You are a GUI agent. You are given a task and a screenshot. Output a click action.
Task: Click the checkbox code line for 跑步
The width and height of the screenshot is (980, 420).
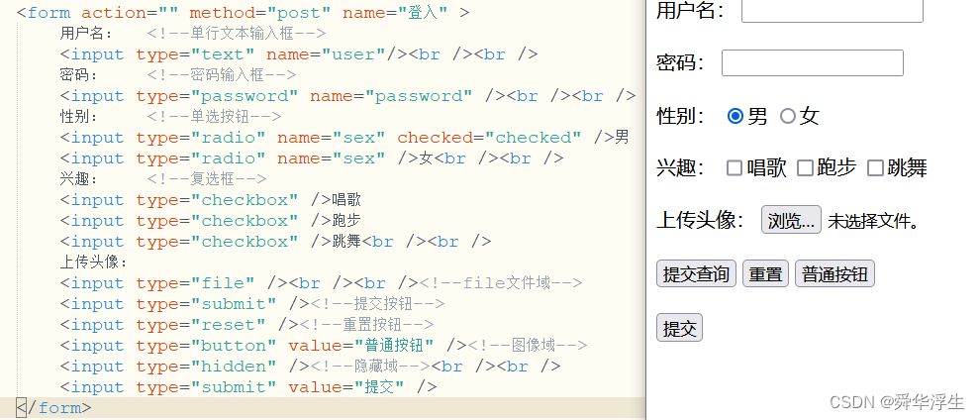pos(211,221)
